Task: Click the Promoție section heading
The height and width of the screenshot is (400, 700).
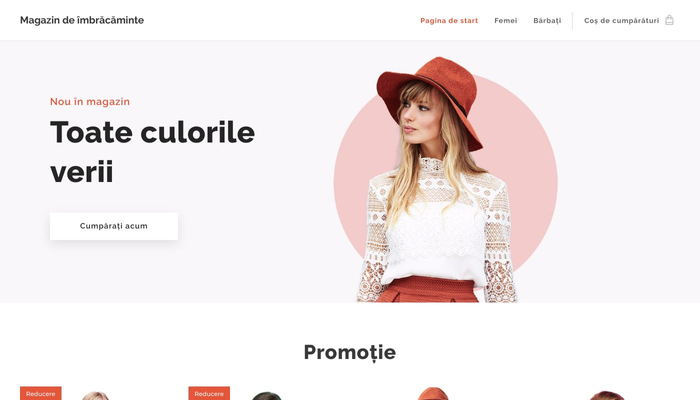Action: [x=350, y=352]
